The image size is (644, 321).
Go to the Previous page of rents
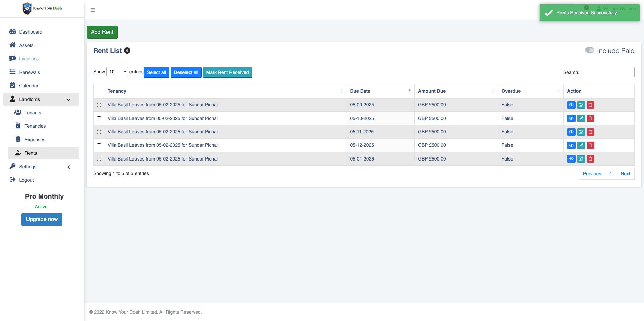click(x=592, y=174)
